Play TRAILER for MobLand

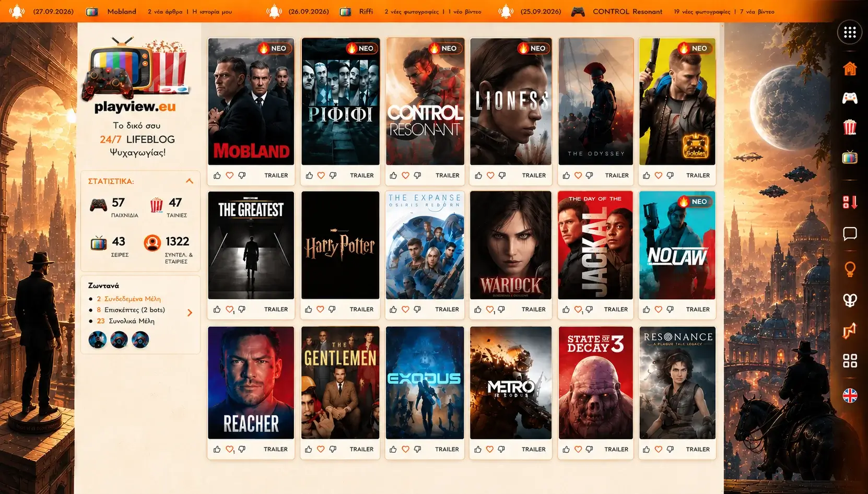click(276, 175)
